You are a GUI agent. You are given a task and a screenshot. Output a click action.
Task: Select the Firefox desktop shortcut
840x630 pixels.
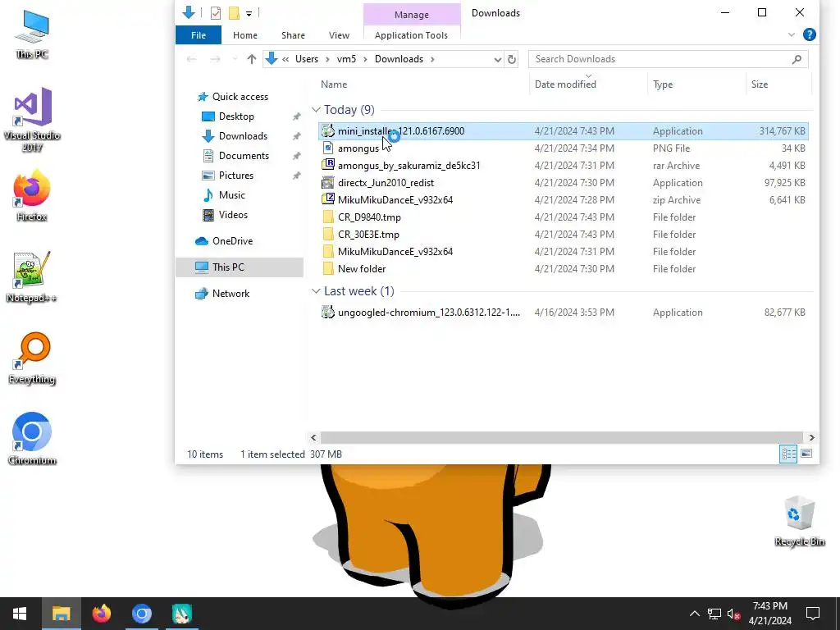click(32, 195)
